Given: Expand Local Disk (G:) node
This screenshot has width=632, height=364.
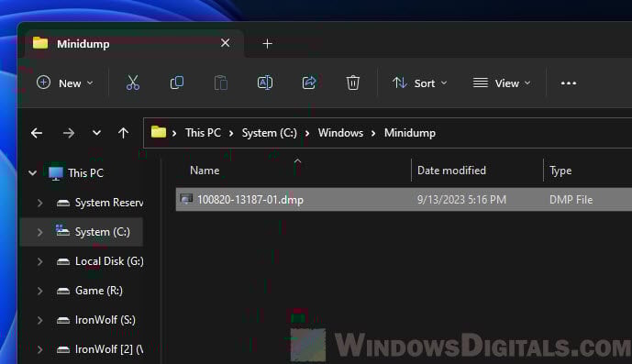Looking at the screenshot, I should pos(40,261).
